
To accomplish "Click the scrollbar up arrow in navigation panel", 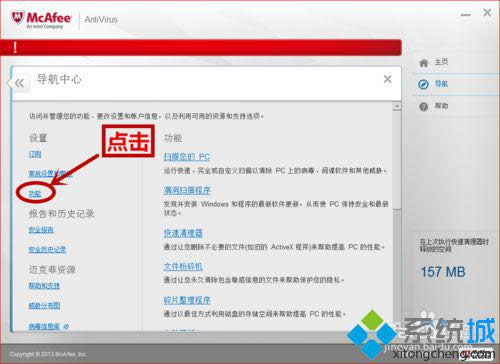I will coord(397,106).
